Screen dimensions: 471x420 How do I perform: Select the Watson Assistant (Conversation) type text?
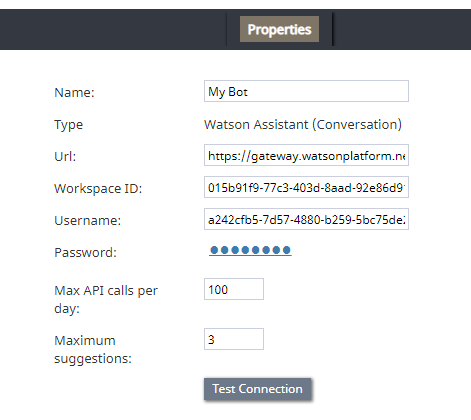click(x=303, y=125)
